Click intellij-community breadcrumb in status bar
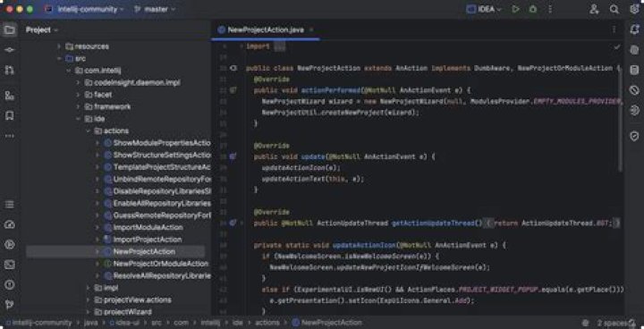The image size is (644, 329). pyautogui.click(x=38, y=323)
